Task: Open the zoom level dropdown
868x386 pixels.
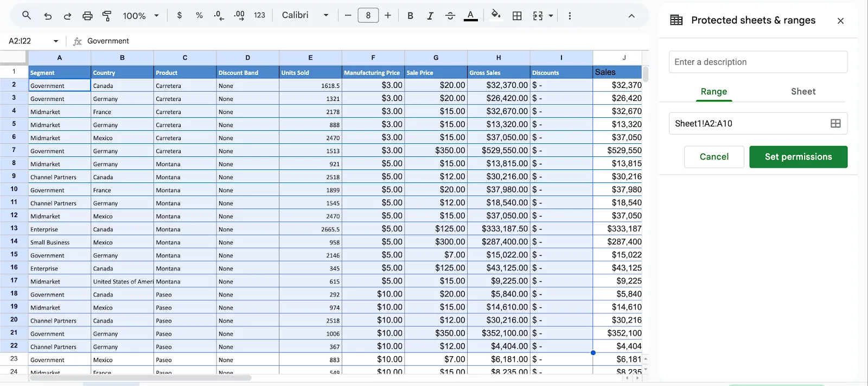Action: click(141, 16)
